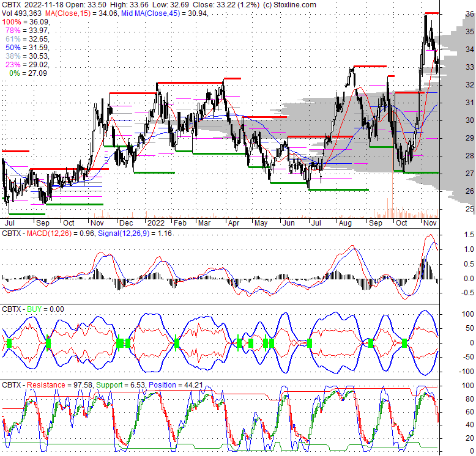
Task: Click the 'Signal(12,26,9)' indicator label
Action: (124, 234)
